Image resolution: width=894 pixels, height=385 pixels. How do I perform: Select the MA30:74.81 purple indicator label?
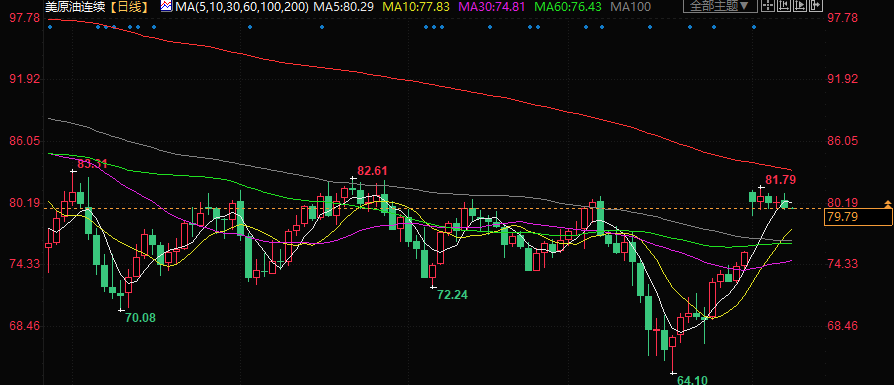[x=492, y=7]
